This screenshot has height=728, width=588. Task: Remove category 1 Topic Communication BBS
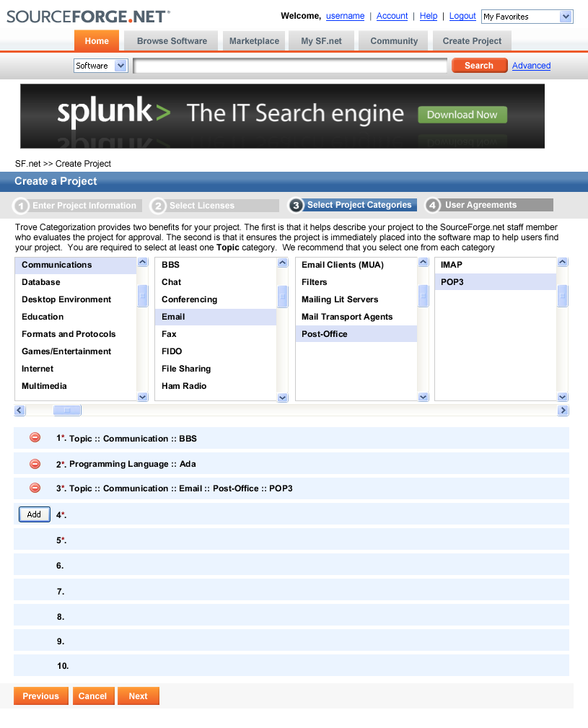click(35, 437)
